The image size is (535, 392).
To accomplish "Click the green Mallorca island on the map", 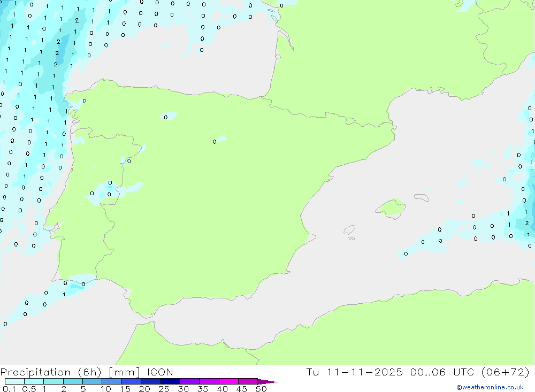I will [x=391, y=209].
